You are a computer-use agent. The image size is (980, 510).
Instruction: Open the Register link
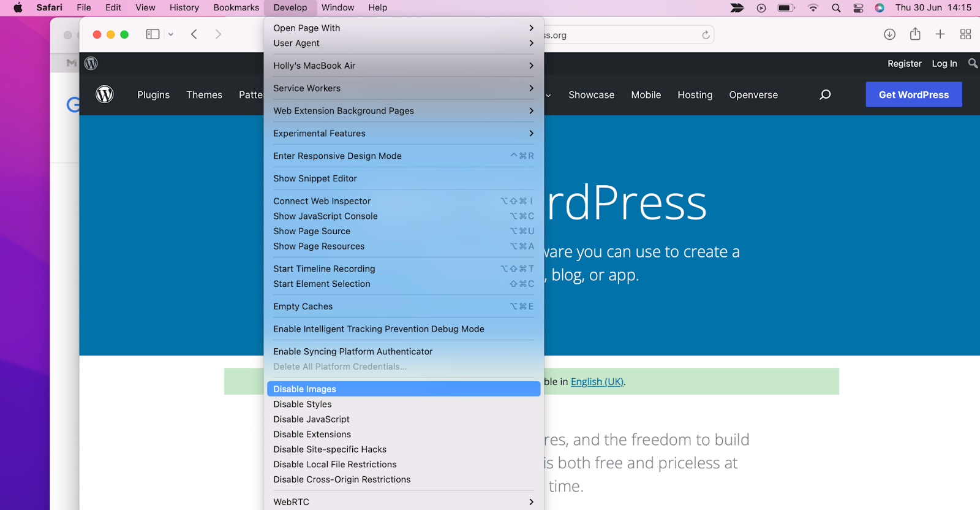click(x=905, y=64)
